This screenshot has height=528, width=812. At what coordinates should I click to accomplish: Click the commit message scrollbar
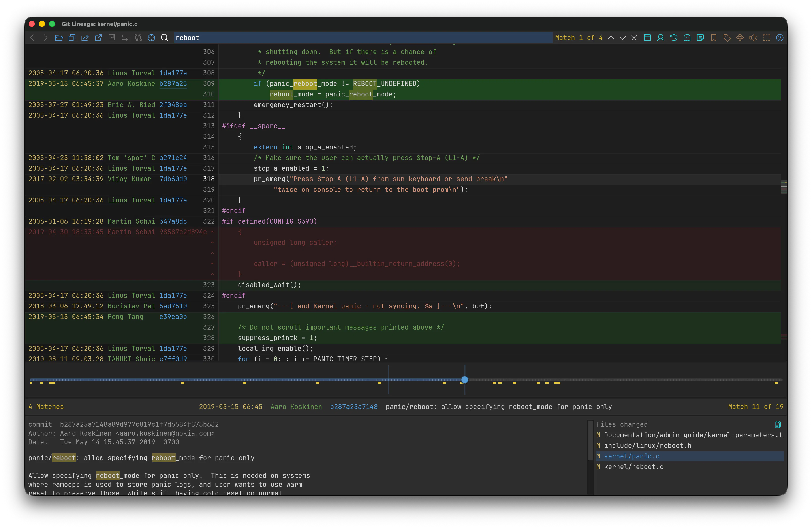590,440
